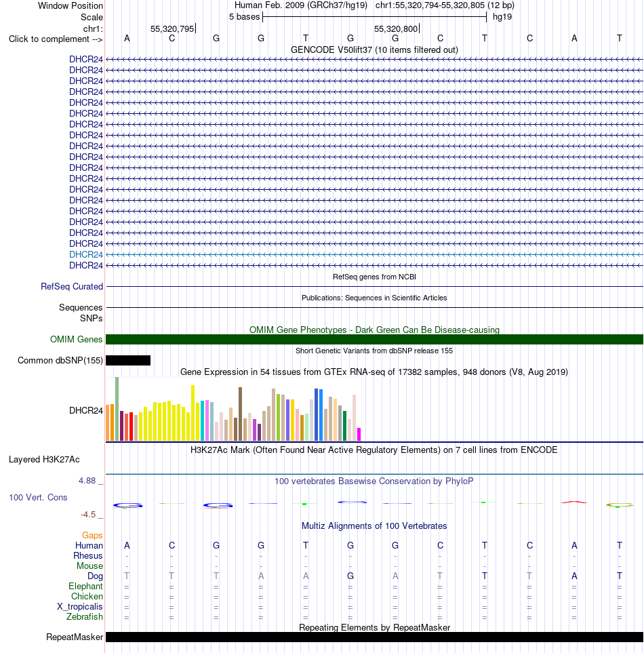Click the '5 bases' scale label

click(x=244, y=17)
